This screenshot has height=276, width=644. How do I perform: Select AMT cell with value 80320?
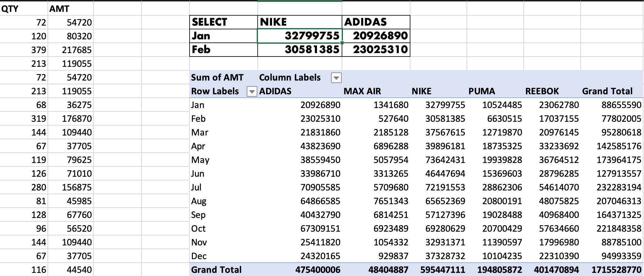tap(71, 36)
